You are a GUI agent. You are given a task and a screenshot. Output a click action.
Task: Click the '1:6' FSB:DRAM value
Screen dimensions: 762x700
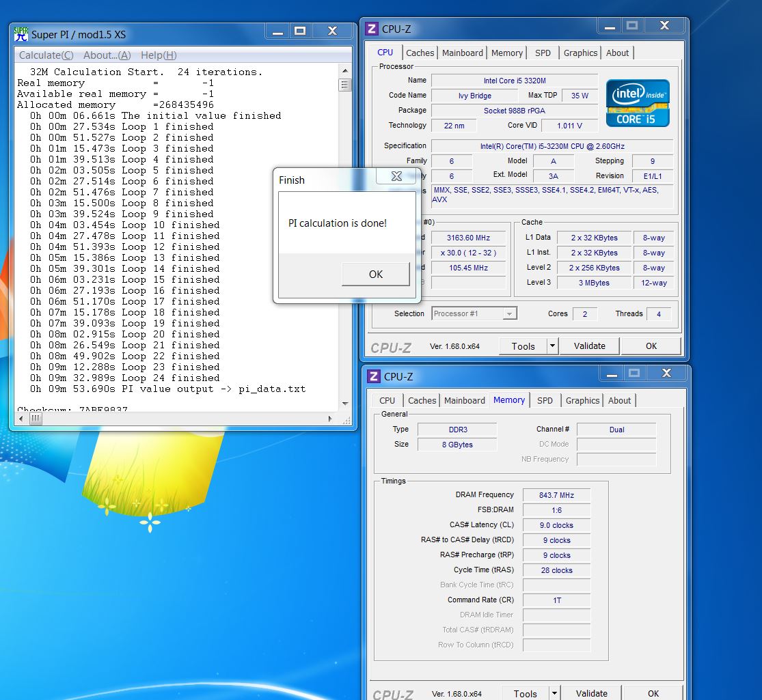(556, 510)
